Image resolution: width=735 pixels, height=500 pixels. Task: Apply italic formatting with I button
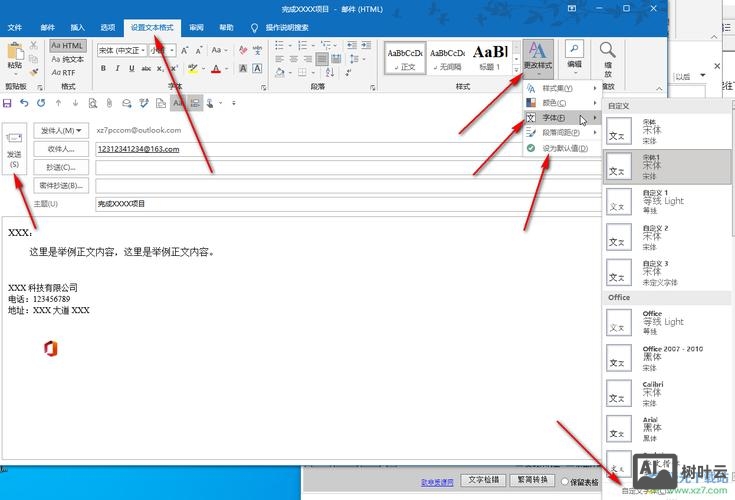click(117, 68)
